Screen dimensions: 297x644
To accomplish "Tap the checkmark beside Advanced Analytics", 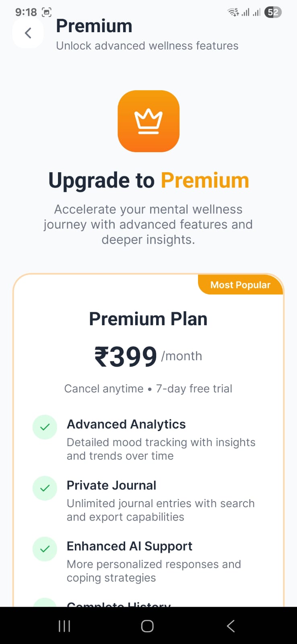I will (45, 427).
